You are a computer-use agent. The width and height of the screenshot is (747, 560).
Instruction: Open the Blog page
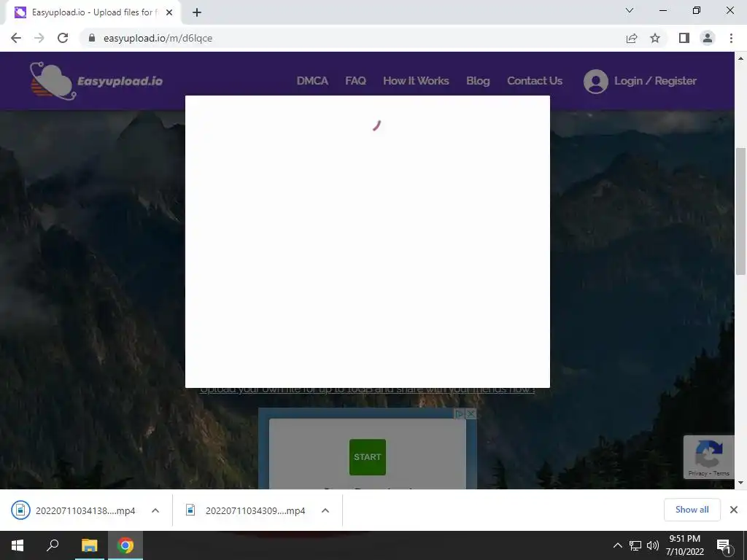click(x=478, y=81)
